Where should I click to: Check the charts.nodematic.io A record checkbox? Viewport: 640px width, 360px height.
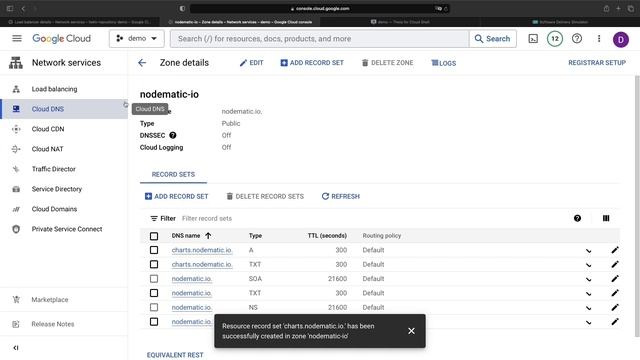point(154,250)
